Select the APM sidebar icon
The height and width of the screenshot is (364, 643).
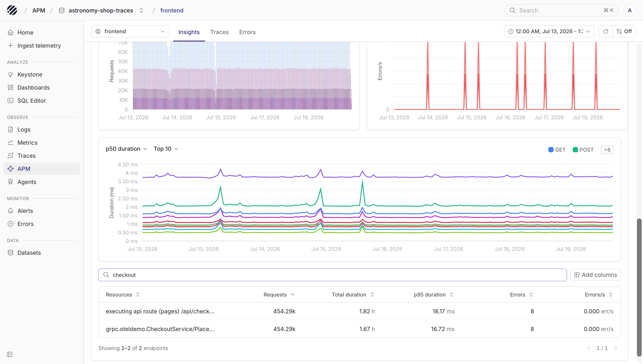point(10,169)
